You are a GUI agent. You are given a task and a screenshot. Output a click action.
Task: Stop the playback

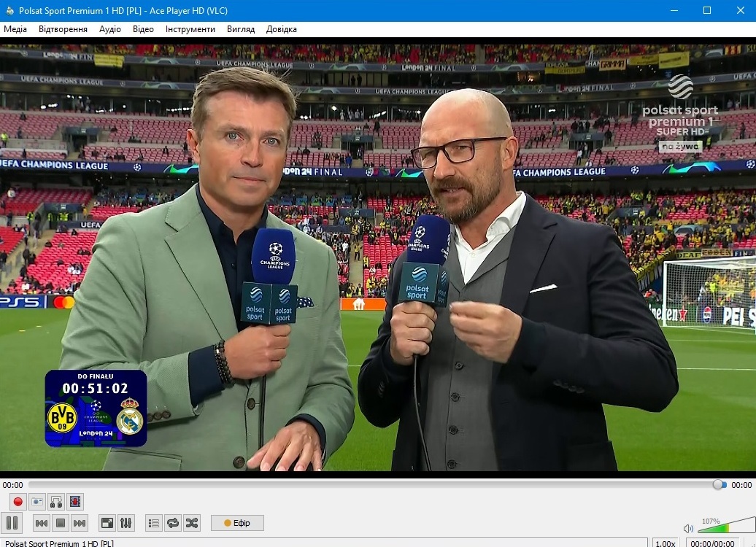coord(61,523)
